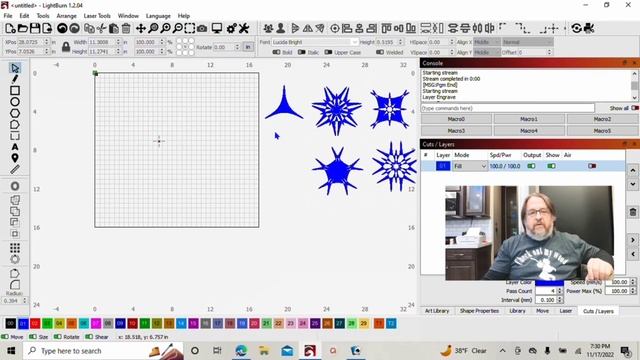Open the Offset Shapes tool
Image resolution: width=640 pixels, height=360 pixels.
coord(15,186)
